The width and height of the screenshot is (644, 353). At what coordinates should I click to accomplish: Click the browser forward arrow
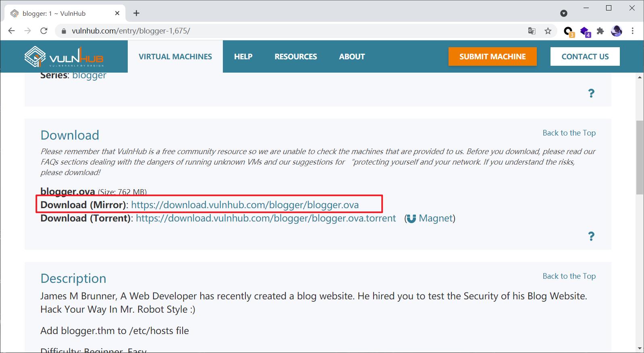click(x=27, y=31)
